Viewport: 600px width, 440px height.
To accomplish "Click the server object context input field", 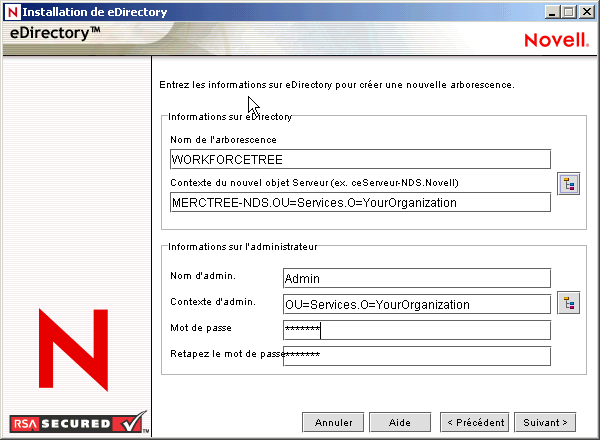I will tap(360, 202).
